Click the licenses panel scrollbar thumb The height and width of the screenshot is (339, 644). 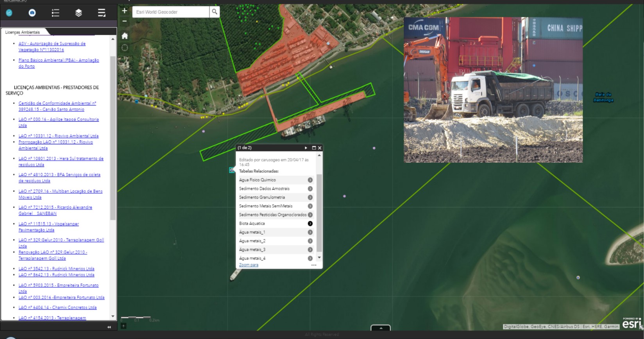113,138
